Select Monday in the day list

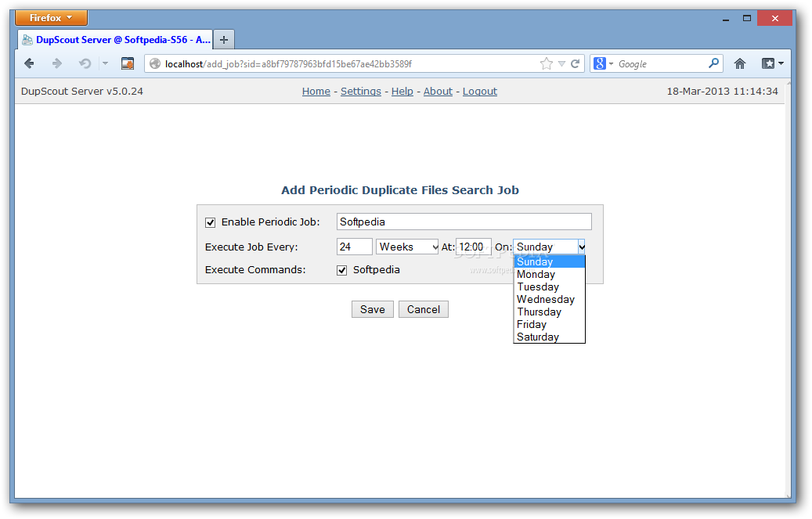(x=549, y=274)
